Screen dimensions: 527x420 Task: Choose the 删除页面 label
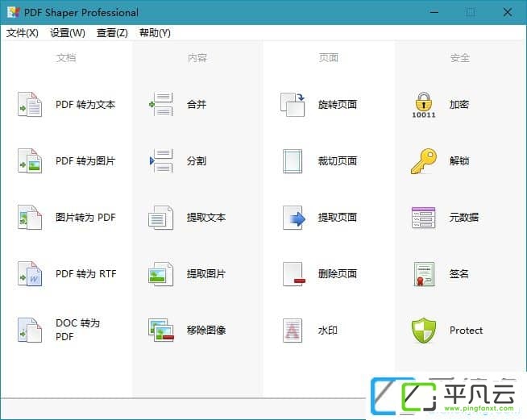pos(338,274)
